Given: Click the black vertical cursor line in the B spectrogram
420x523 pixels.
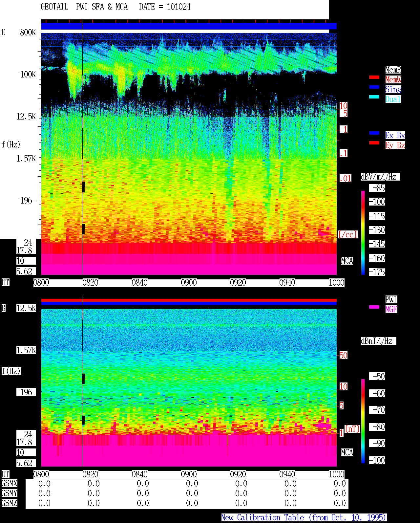Looking at the screenshot, I should 82,387.
